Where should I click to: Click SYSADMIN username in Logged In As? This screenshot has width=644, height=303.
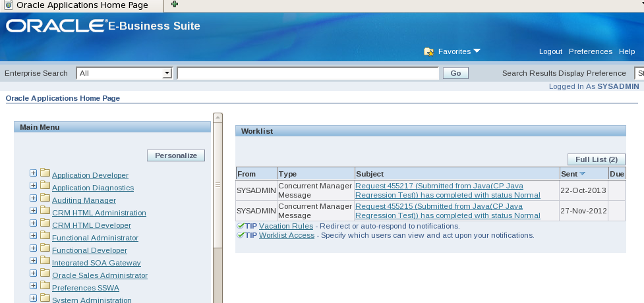click(x=618, y=86)
